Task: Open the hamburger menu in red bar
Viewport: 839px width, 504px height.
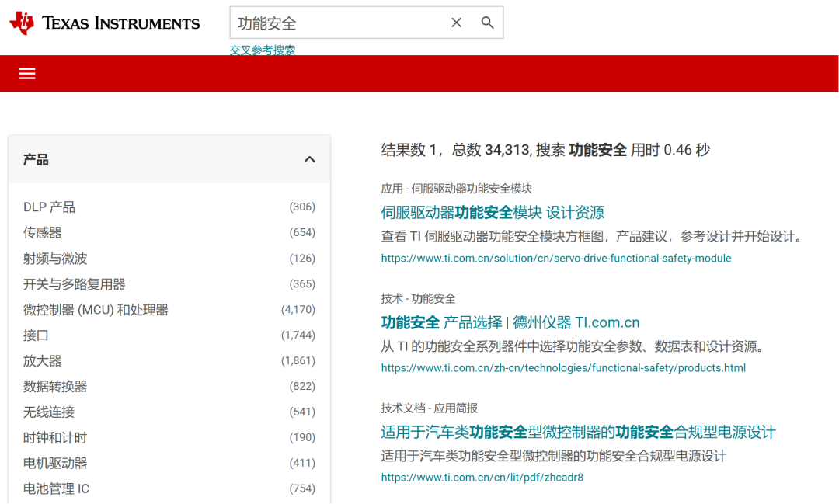Action: pyautogui.click(x=26, y=74)
